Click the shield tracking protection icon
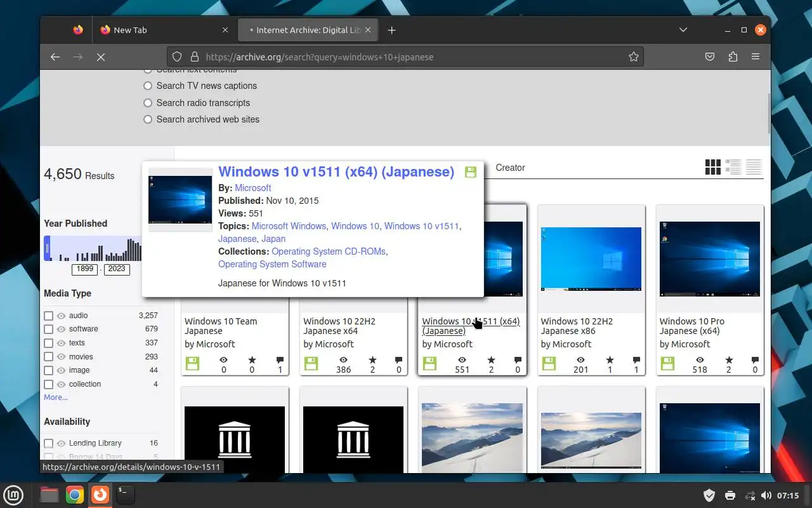812x508 pixels. pyautogui.click(x=177, y=57)
